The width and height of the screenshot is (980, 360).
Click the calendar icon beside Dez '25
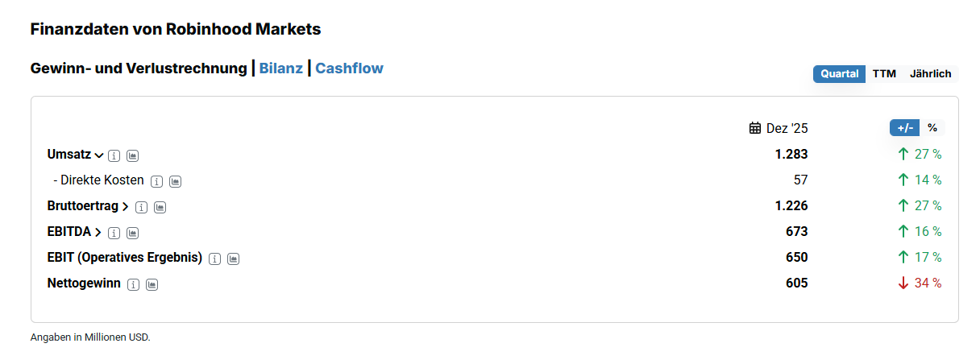point(755,128)
